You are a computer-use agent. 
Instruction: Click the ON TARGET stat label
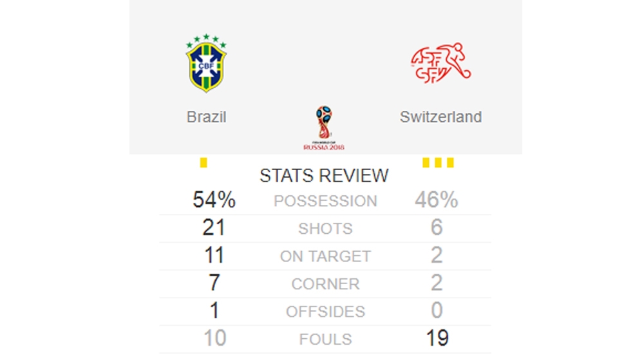(x=325, y=256)
